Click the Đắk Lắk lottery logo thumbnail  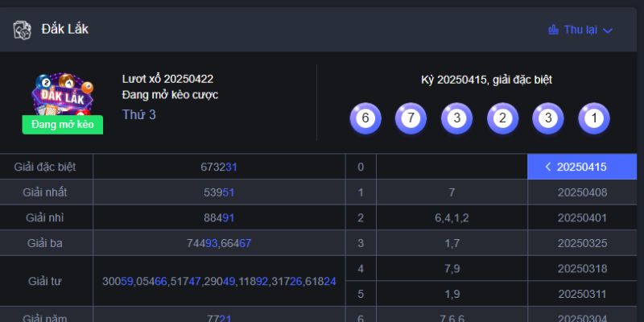pos(63,94)
